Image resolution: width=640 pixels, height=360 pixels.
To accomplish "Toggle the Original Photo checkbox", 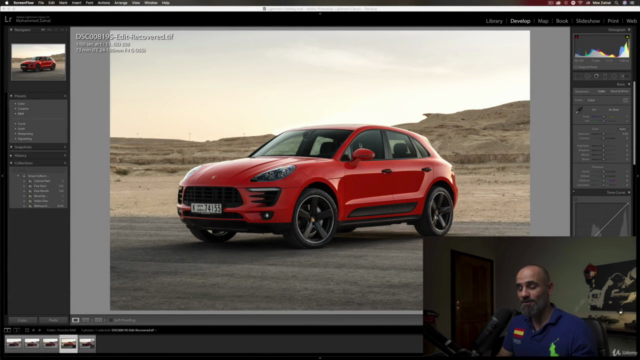I will pos(576,67).
